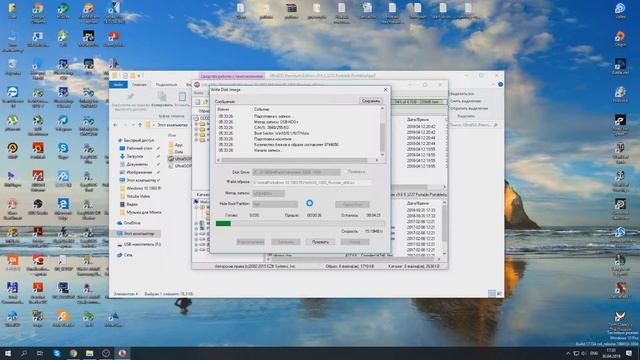Click the log's horizontal scrollbar
640x360 pixels.
298,160
